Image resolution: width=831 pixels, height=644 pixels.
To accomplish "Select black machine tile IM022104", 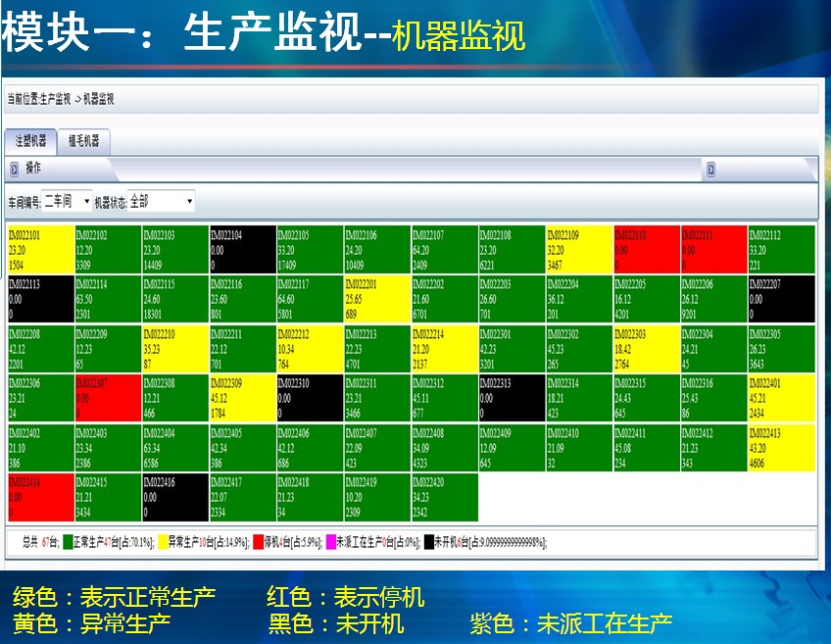I will 242,250.
